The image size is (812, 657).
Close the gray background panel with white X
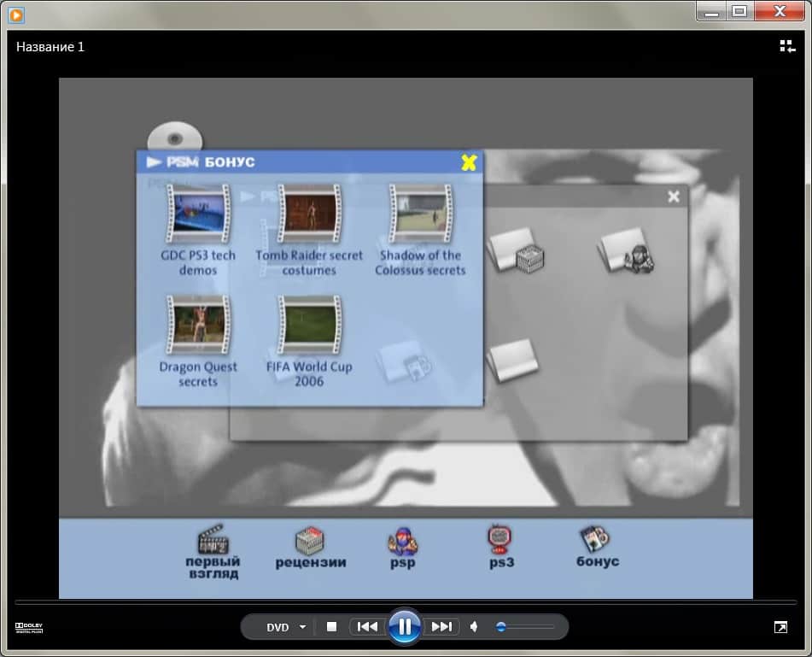tap(673, 197)
